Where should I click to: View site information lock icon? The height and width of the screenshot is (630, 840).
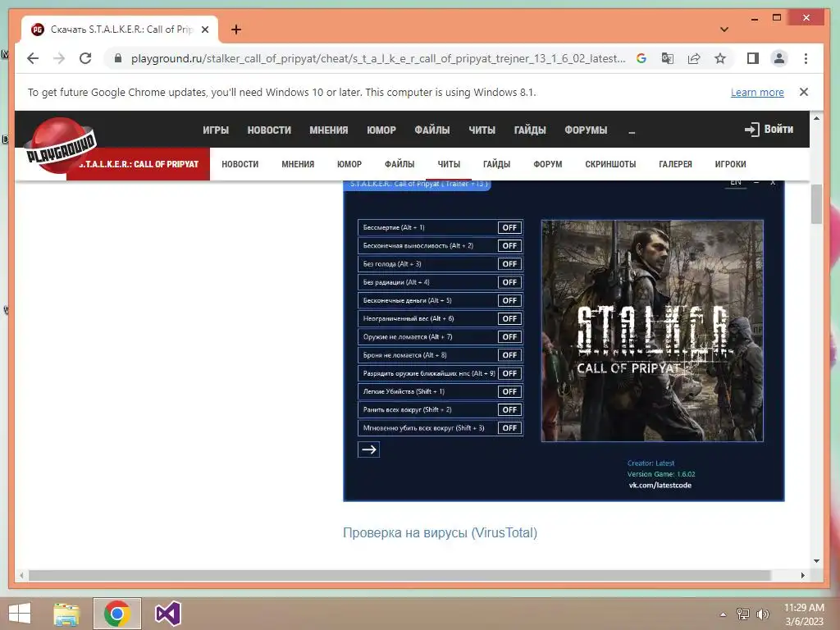pos(118,58)
